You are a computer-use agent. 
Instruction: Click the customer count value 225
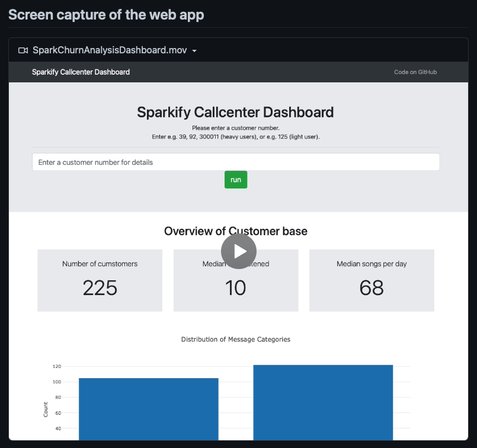[x=100, y=288]
